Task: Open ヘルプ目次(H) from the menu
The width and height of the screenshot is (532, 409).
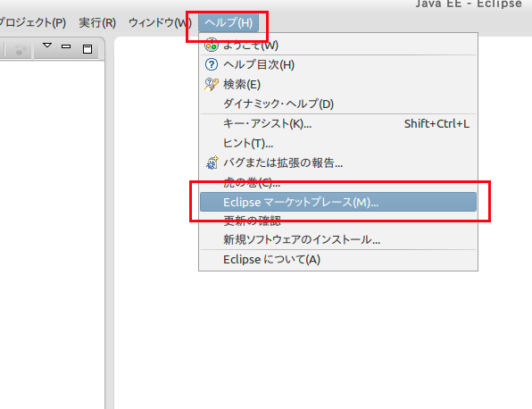Action: click(338, 64)
